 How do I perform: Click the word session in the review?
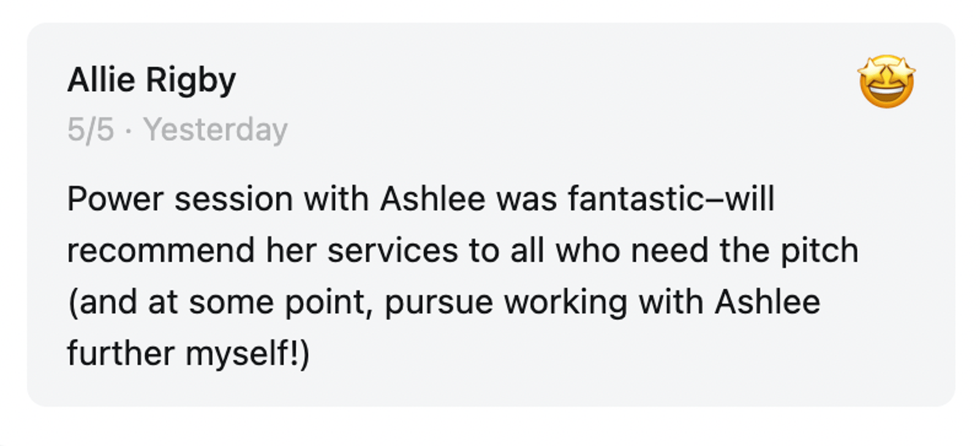pos(233,199)
